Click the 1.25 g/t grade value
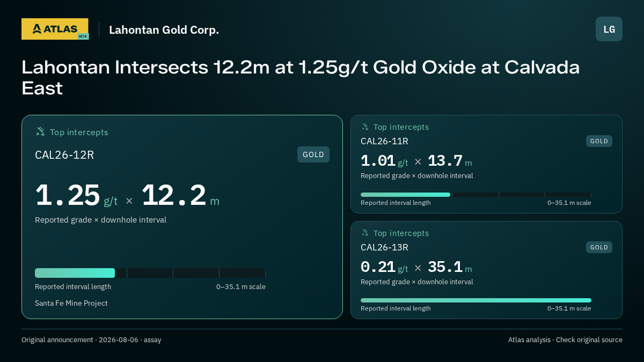This screenshot has height=362, width=644. (76, 196)
